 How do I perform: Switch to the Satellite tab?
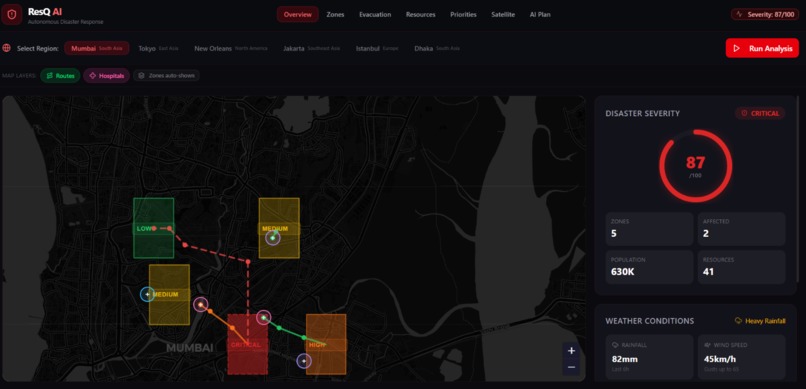coord(503,14)
